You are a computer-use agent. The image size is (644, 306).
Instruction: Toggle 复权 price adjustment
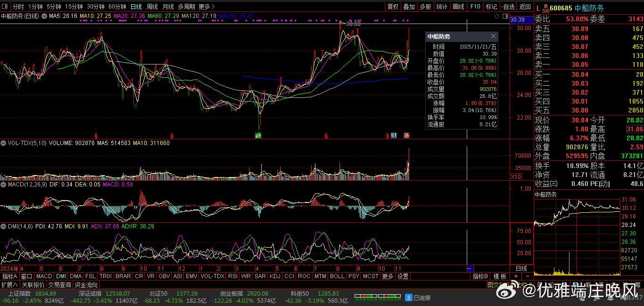click(393, 7)
